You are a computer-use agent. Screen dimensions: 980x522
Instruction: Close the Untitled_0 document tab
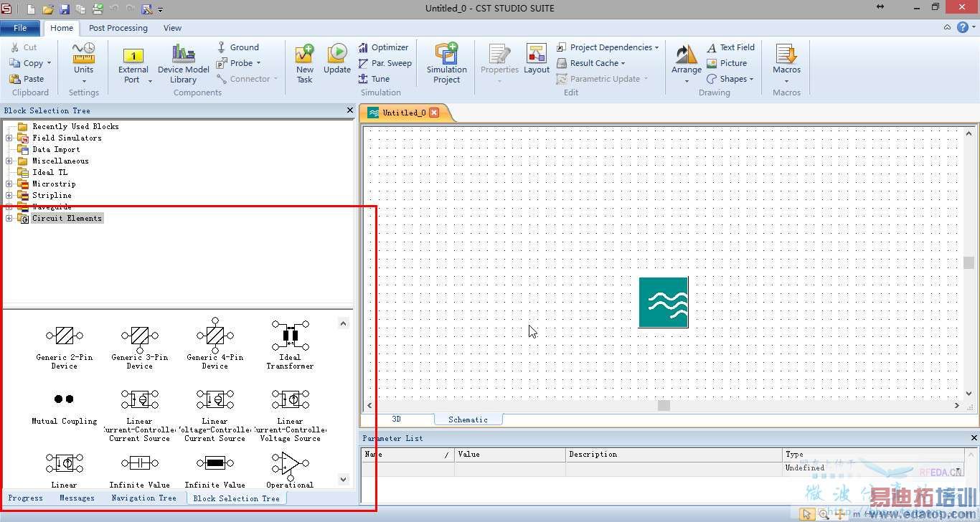click(434, 113)
